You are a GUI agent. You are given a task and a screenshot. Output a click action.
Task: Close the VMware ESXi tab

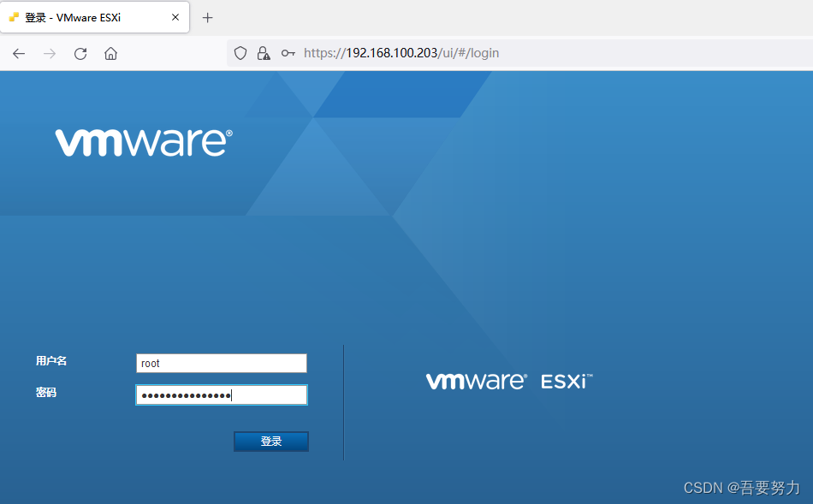coord(175,17)
